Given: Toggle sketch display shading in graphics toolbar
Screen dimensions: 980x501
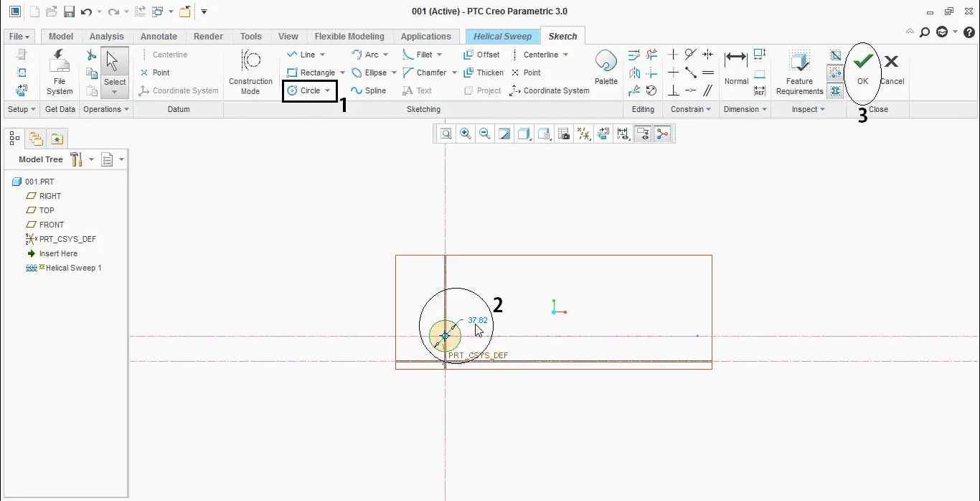Looking at the screenshot, I should 523,134.
